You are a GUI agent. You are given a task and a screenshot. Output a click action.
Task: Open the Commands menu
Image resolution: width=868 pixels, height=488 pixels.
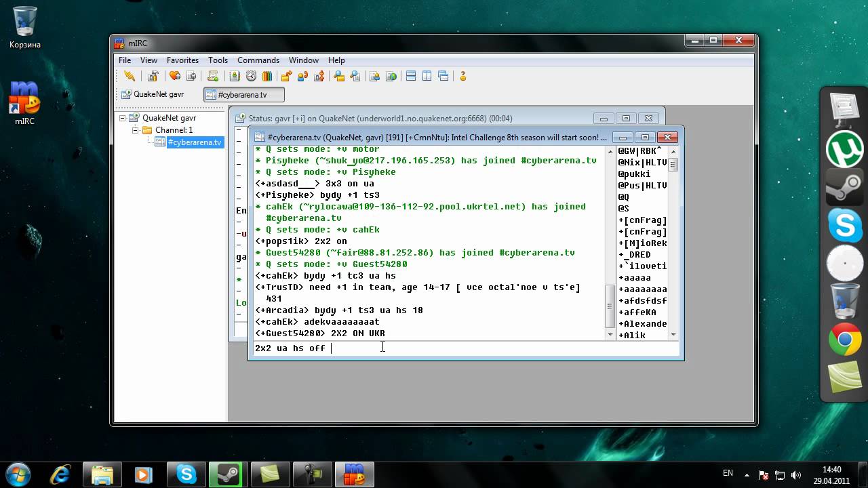coord(258,60)
